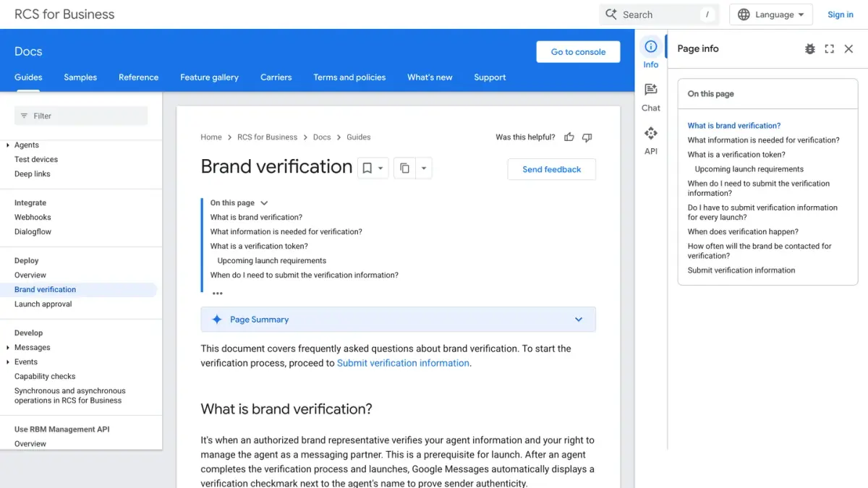Open Dialogflow in sidebar
The height and width of the screenshot is (488, 868).
(33, 232)
